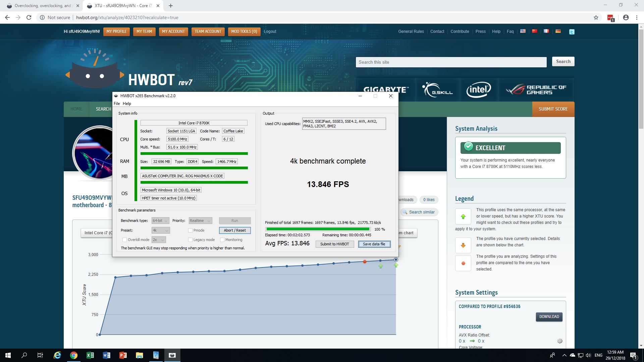Open the Intel sponsor logo
This screenshot has width=644, height=362.
pos(479,90)
